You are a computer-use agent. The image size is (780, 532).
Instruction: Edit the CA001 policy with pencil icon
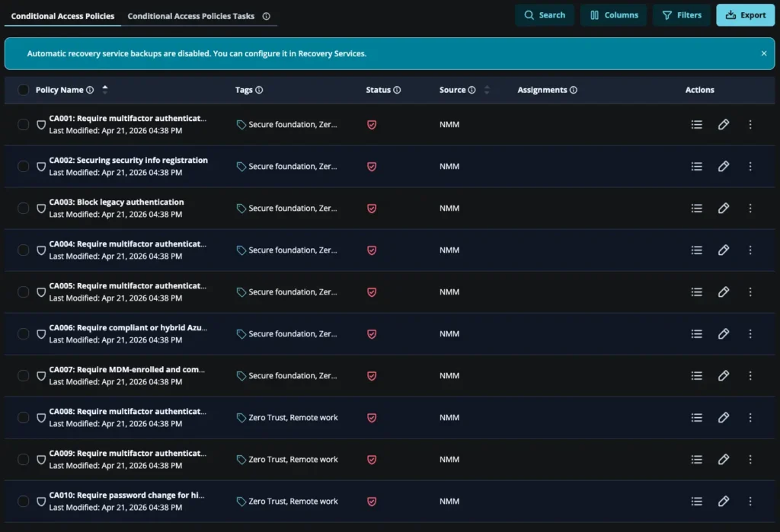[x=724, y=124]
